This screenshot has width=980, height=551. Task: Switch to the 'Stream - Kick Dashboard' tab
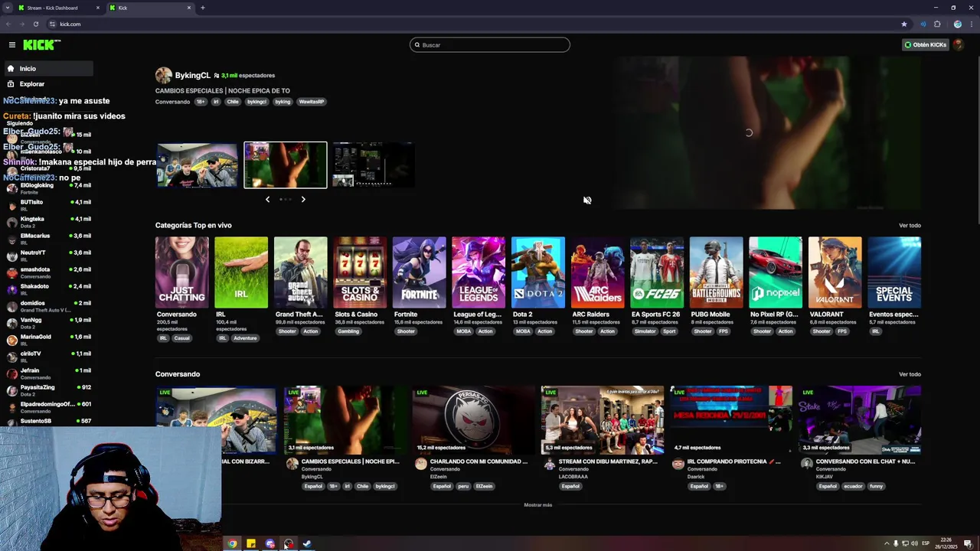pos(60,8)
